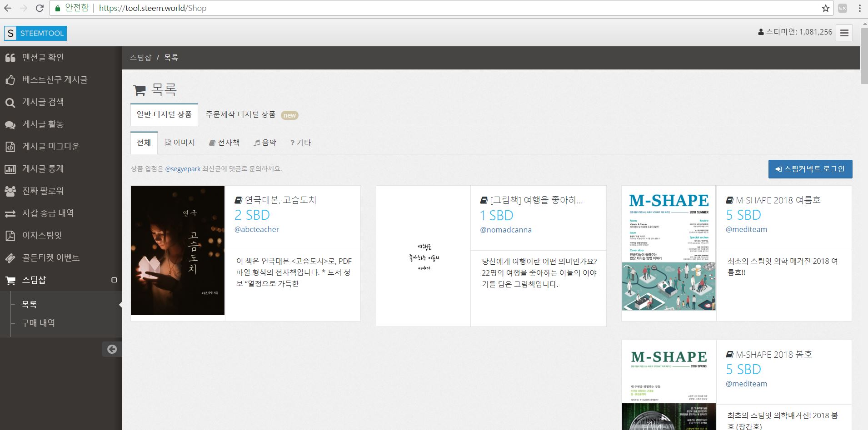The width and height of the screenshot is (868, 430).
Task: Switch to 일반 디지털 상품 tab
Action: click(164, 114)
